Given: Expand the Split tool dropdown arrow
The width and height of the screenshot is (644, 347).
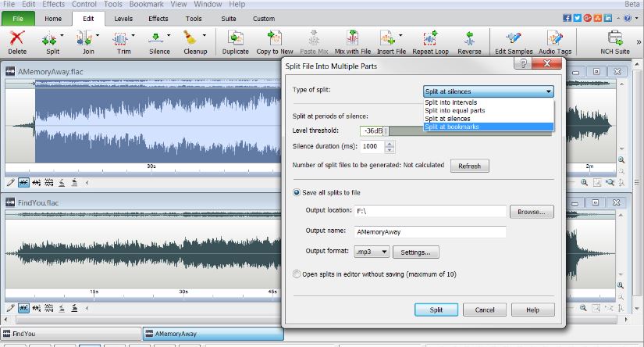Looking at the screenshot, I should (62, 36).
